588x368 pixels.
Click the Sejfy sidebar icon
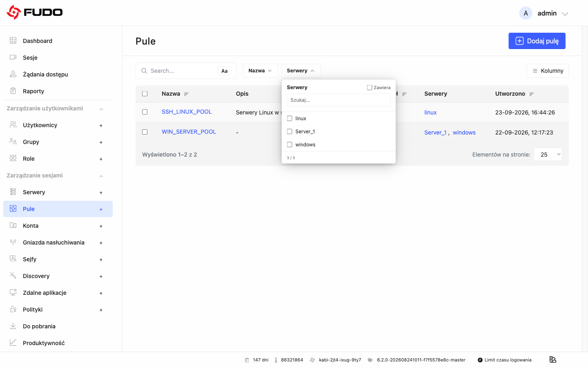point(13,259)
